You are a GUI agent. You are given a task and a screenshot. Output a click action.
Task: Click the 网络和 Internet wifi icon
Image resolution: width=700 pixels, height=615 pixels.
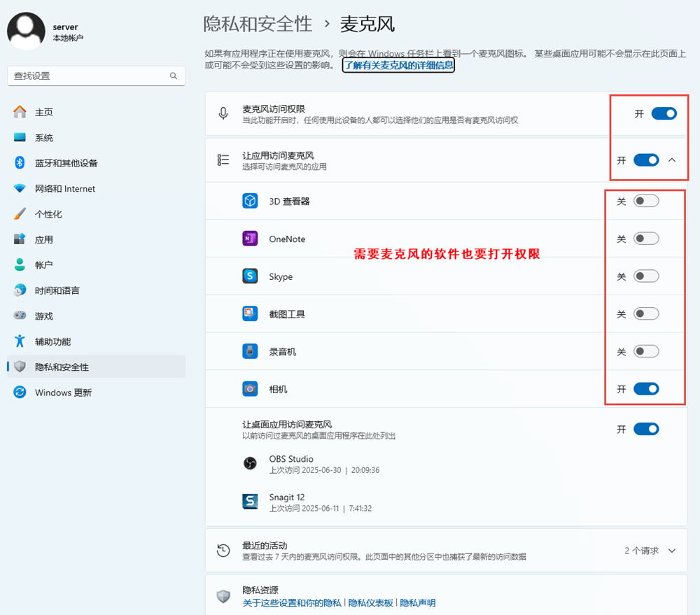coord(20,188)
